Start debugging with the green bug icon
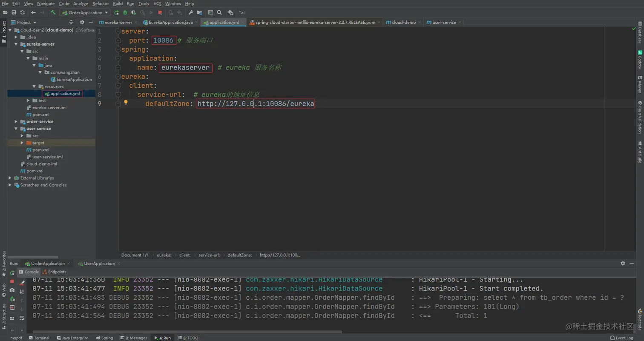The width and height of the screenshot is (644, 341). pyautogui.click(x=125, y=13)
